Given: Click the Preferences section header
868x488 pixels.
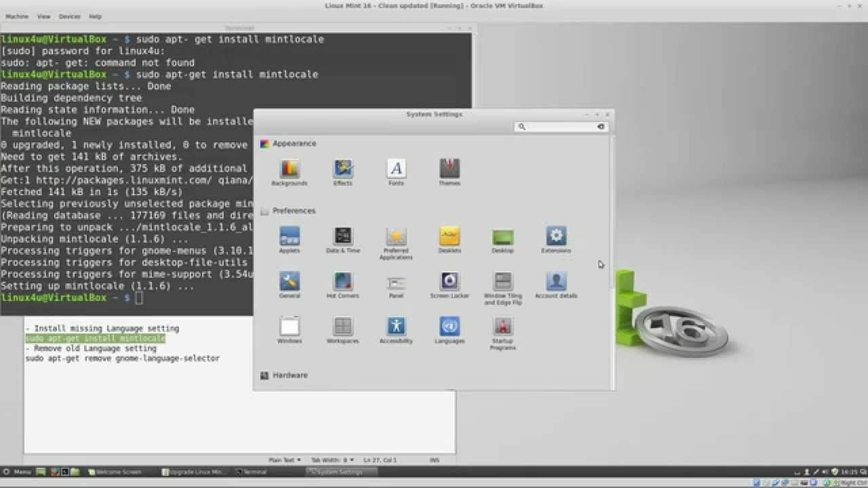Looking at the screenshot, I should 288,211.
